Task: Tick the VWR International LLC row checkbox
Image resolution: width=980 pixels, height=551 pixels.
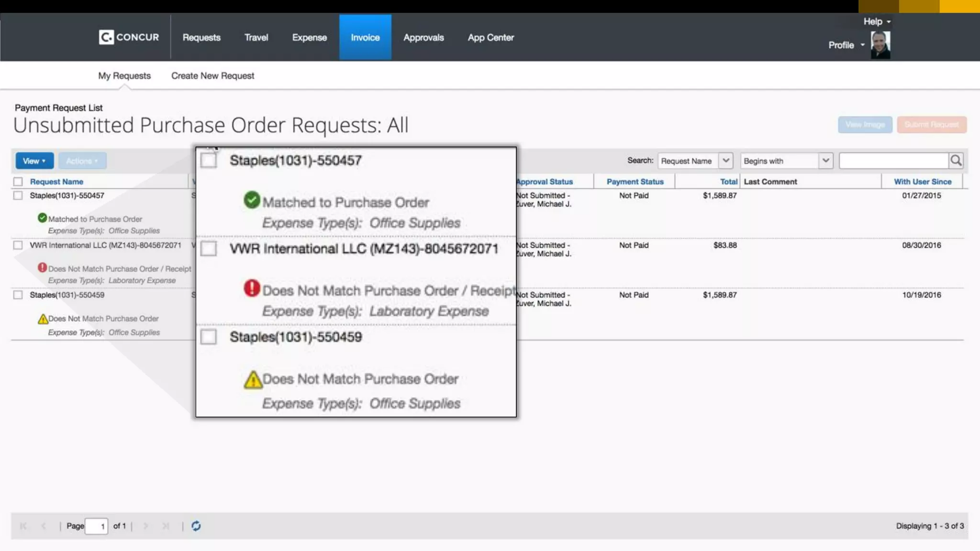Action: coord(18,245)
